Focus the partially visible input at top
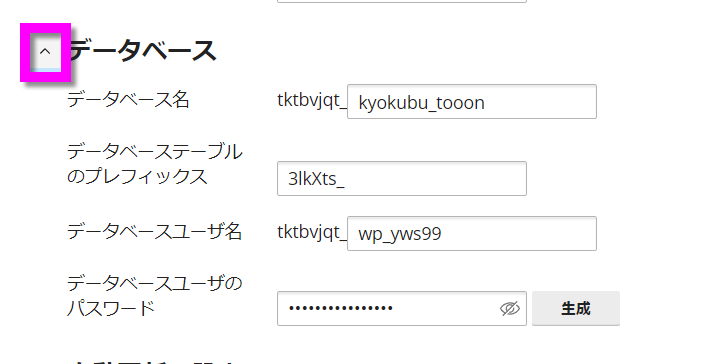 402,1
